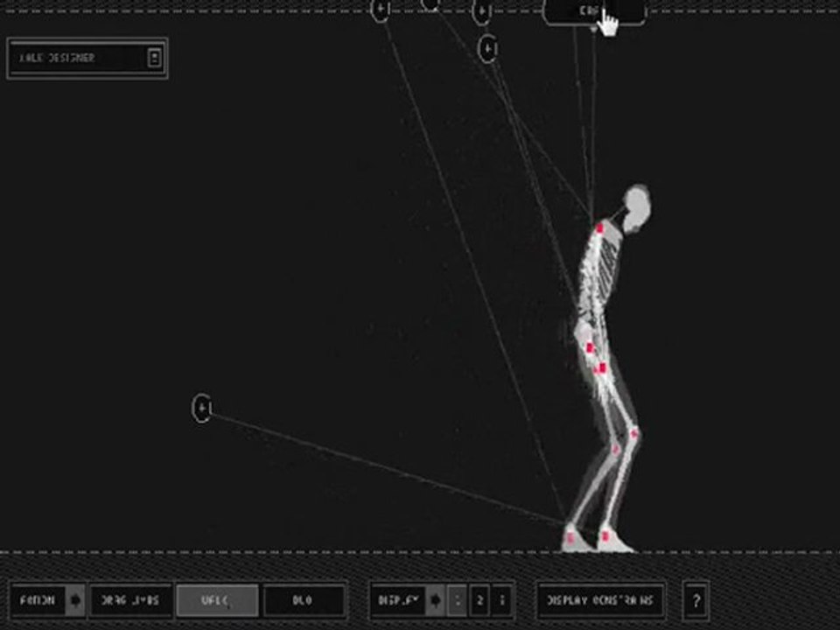The width and height of the screenshot is (840, 630).
Task: Expand the arrow next to Display
Action: click(436, 600)
